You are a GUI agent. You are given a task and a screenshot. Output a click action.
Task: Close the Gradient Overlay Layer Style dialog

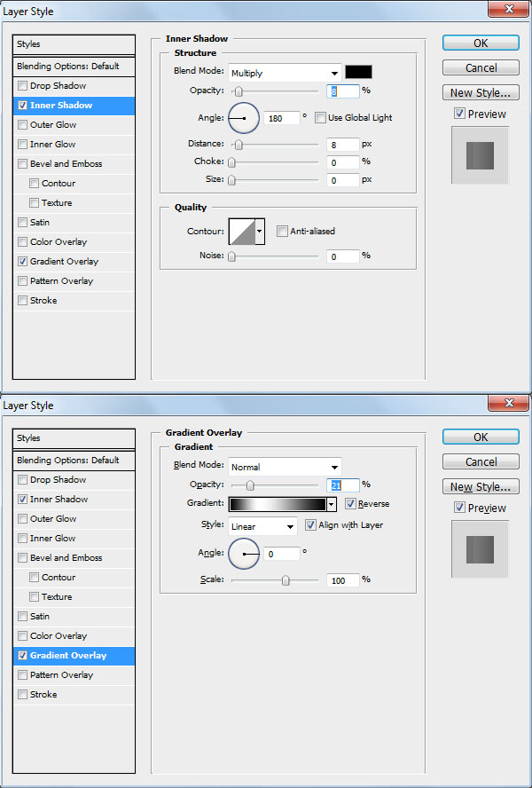tap(508, 403)
